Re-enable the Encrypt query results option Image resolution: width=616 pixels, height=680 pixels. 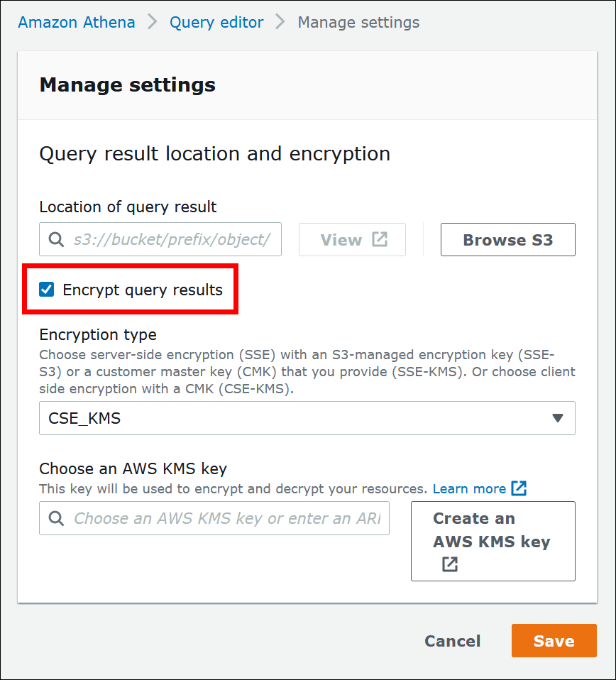(46, 289)
